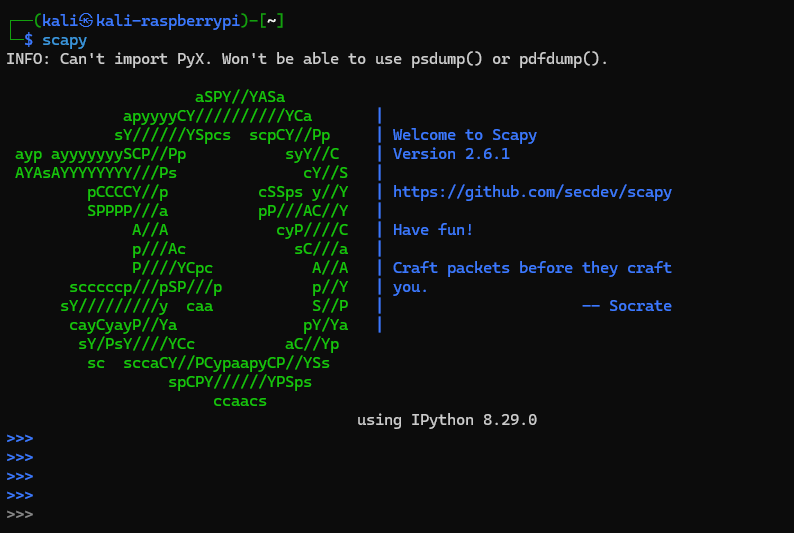The width and height of the screenshot is (794, 533).
Task: Click the 'spCPY//////YPSps' logo line
Action: [240, 382]
